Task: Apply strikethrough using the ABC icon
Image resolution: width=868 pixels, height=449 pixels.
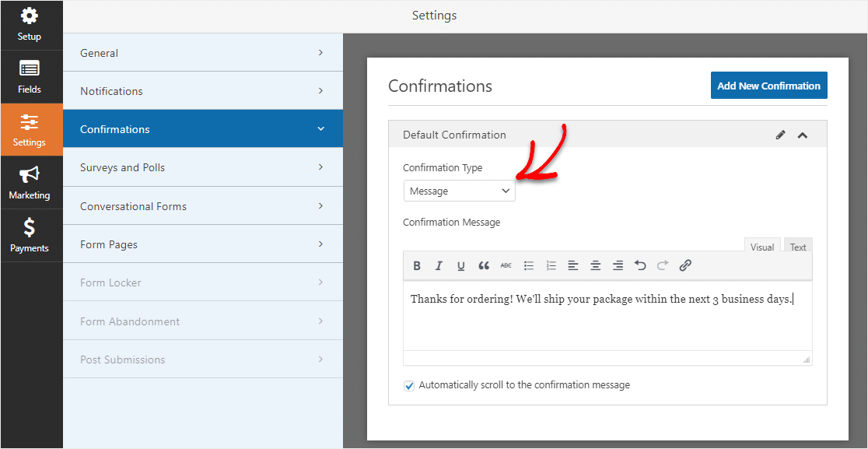Action: 506,266
